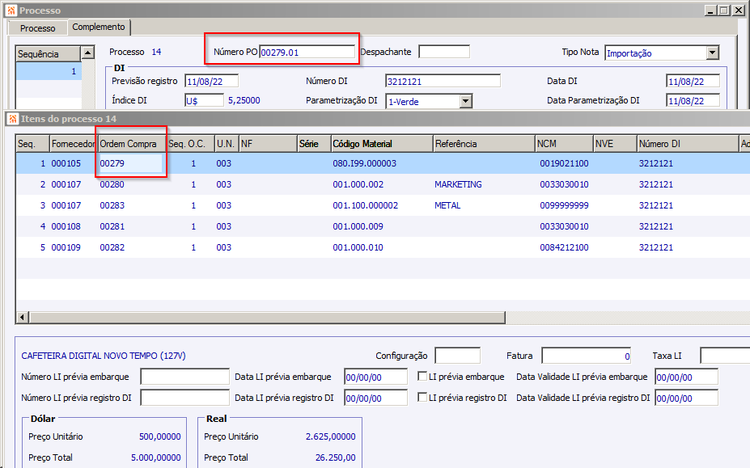The width and height of the screenshot is (750, 468).
Task: Sort by the Código Material column header
Action: [x=380, y=144]
